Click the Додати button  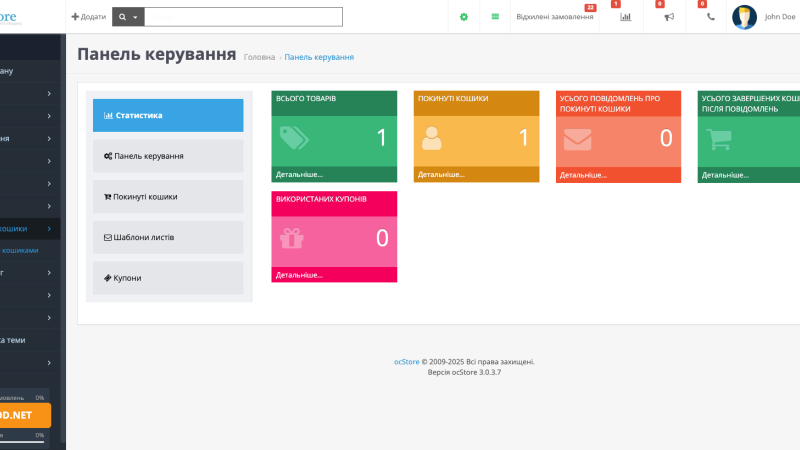click(89, 17)
